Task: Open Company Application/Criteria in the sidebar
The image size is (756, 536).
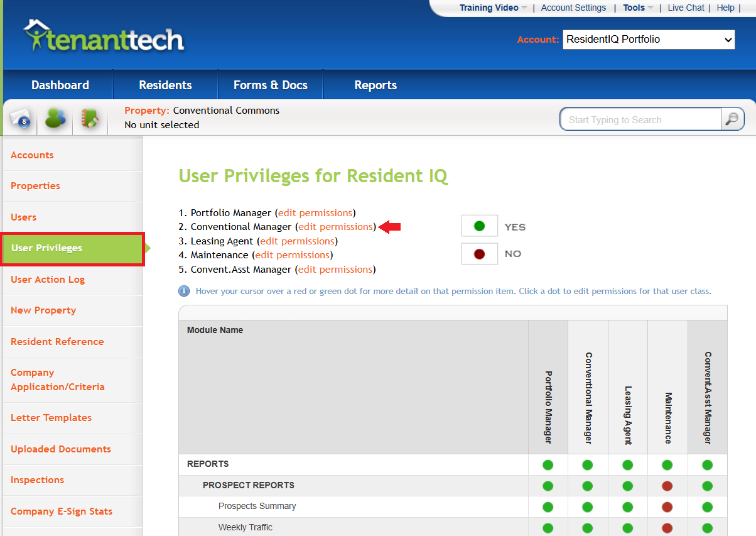Action: 58,380
